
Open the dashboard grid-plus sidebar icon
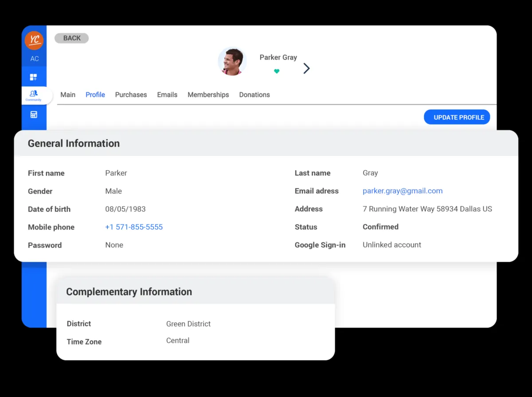coord(34,78)
